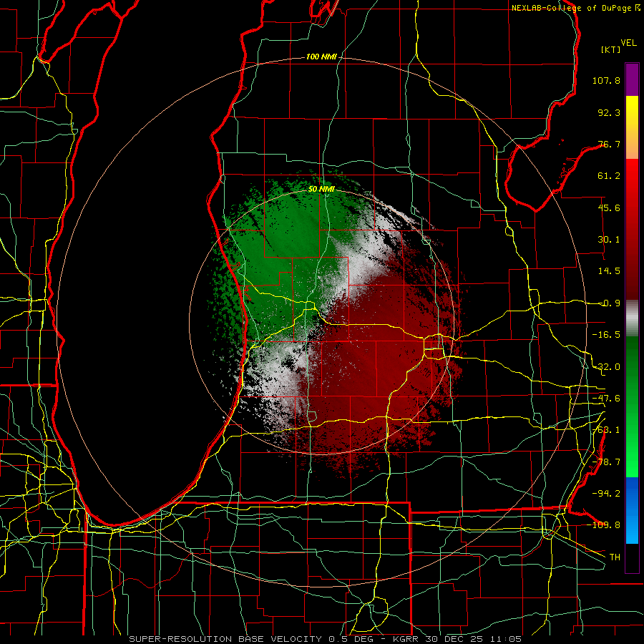Click the -32.0 legend value
Image resolution: width=644 pixels, height=644 pixels.
point(606,367)
